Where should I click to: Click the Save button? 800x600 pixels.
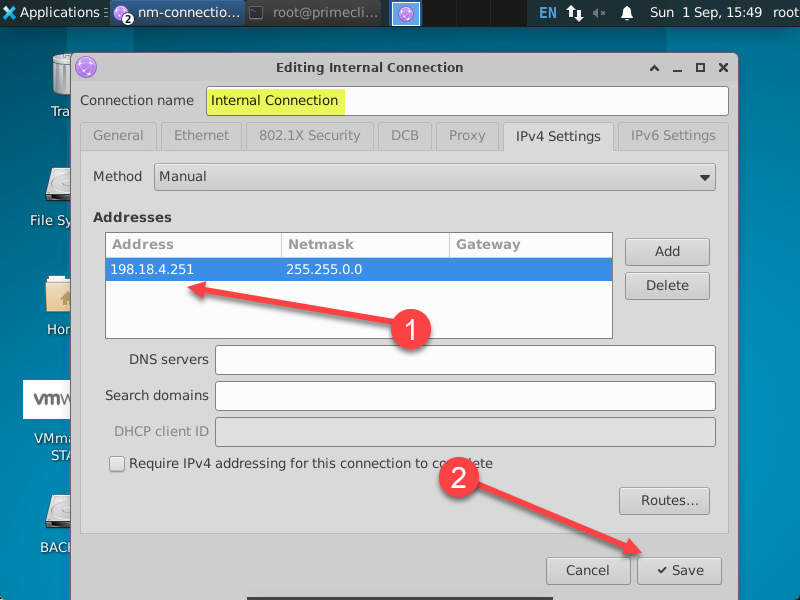tap(680, 570)
